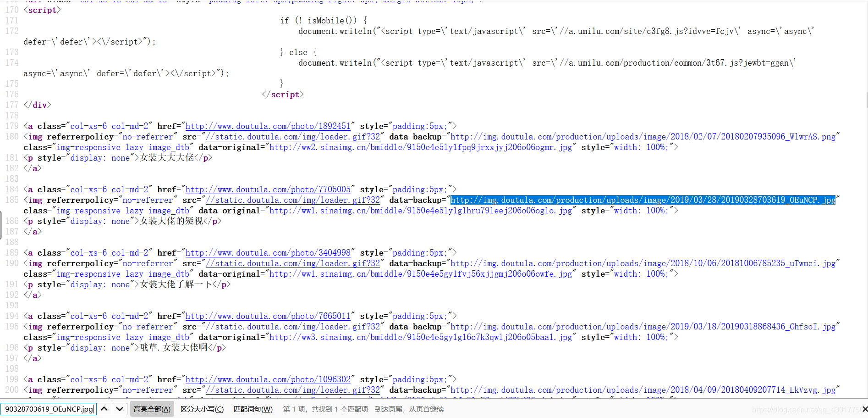
Task: Click the class value col-xs-6 col-md-2 on line 184
Action: pos(109,189)
